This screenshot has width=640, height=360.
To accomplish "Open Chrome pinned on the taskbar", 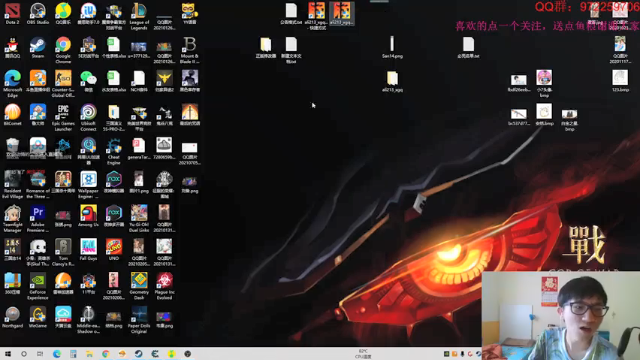I will point(106,353).
